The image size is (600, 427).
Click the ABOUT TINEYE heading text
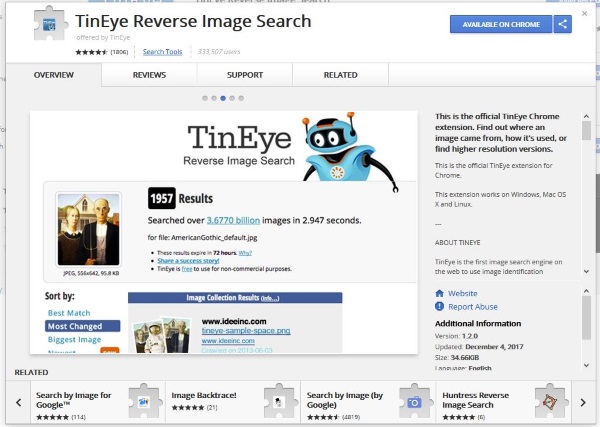coord(458,243)
